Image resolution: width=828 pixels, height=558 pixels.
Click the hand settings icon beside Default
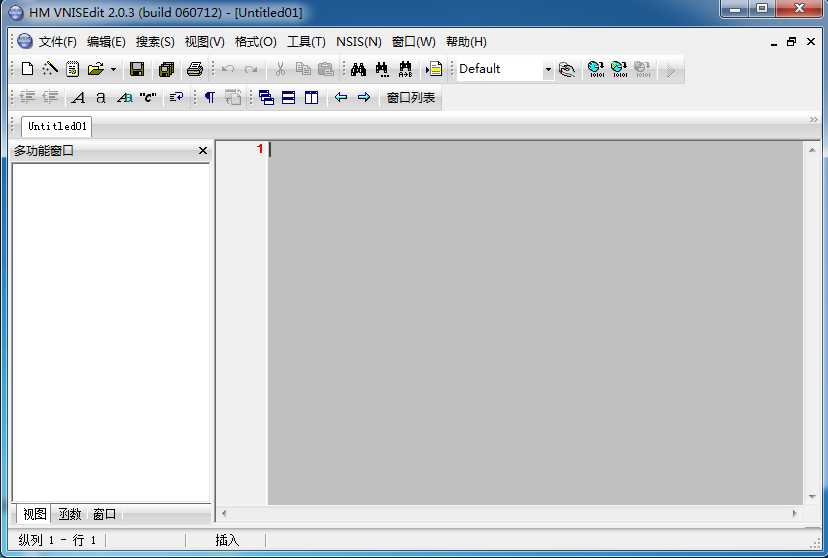(x=567, y=69)
